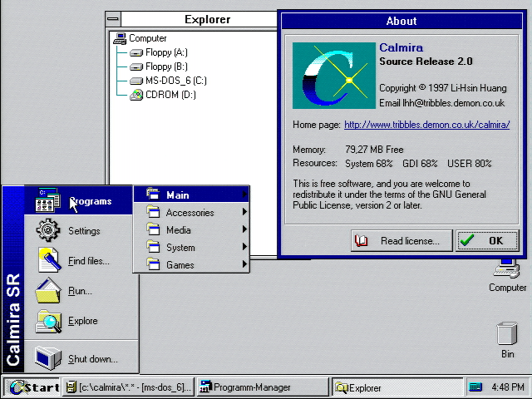Open the System program group
Image resolution: width=532 pixels, height=399 pixels.
tap(180, 248)
